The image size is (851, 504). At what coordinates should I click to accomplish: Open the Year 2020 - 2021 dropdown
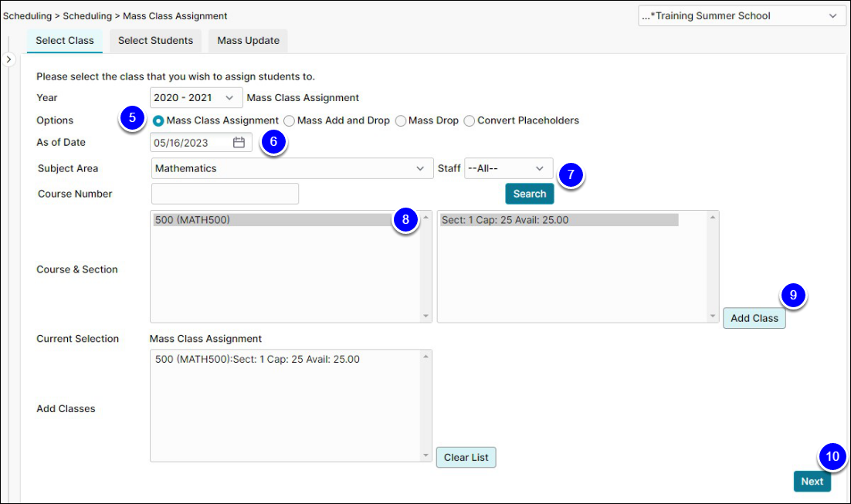click(x=196, y=98)
